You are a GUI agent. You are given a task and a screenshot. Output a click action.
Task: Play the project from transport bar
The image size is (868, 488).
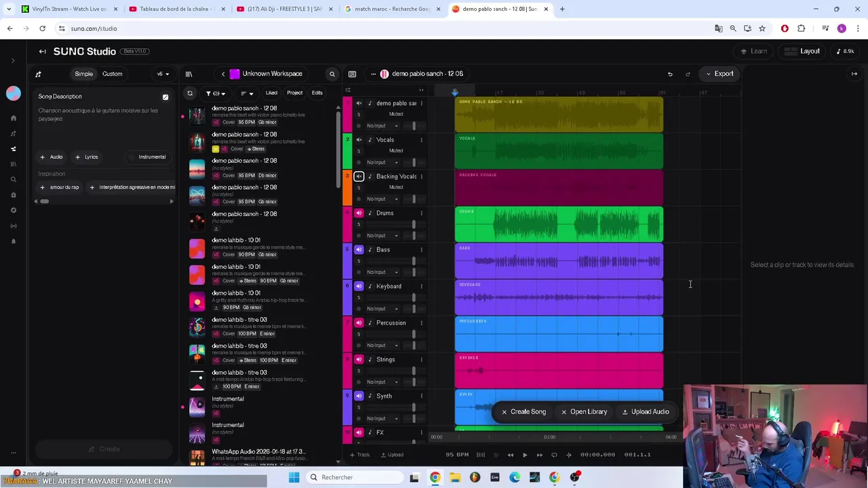tap(525, 455)
